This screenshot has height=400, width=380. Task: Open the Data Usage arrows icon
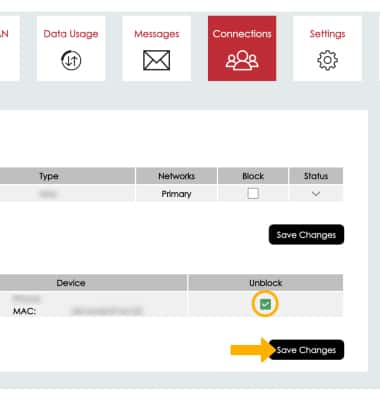(x=71, y=60)
